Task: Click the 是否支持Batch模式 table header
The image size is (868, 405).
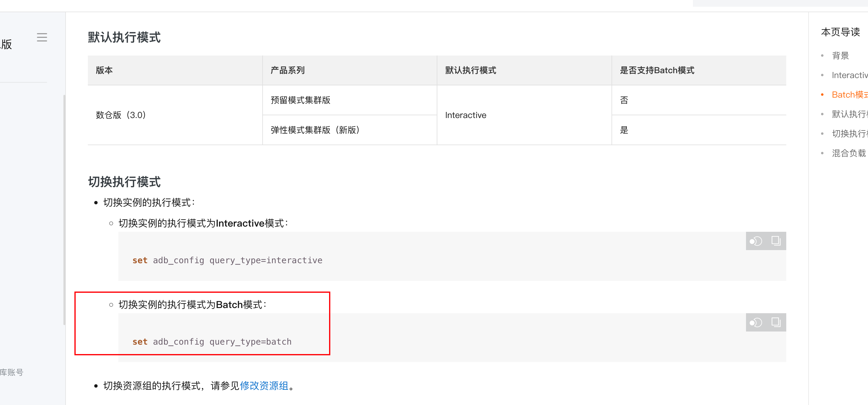Action: pos(657,70)
